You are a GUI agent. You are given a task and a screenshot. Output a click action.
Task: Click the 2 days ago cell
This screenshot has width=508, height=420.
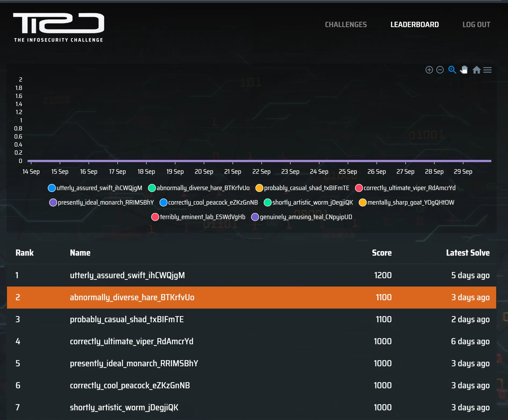(x=470, y=319)
